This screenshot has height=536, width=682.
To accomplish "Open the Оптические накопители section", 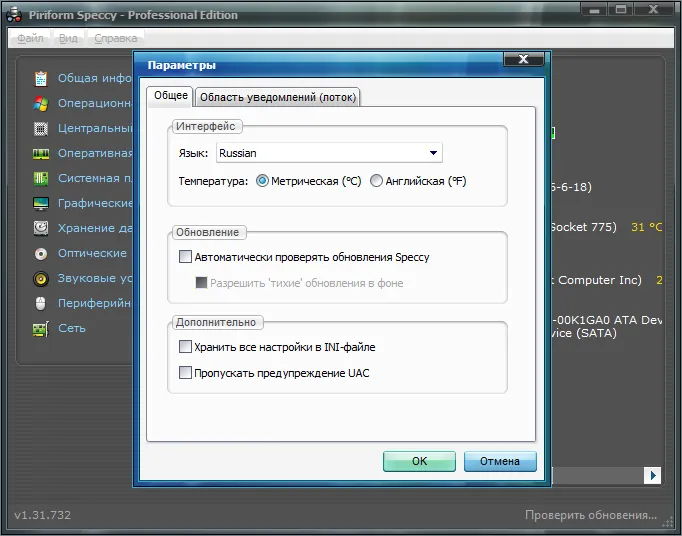I will 92,253.
